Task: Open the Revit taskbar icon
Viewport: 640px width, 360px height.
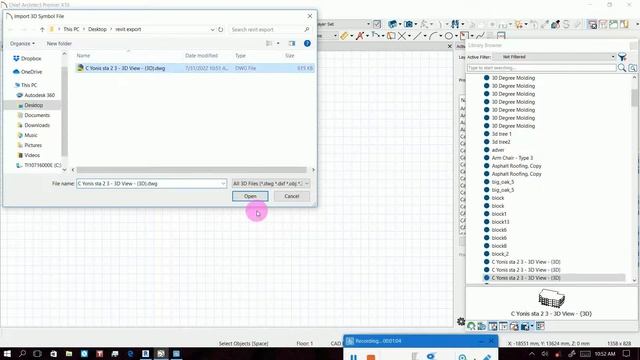Action: pos(145,353)
